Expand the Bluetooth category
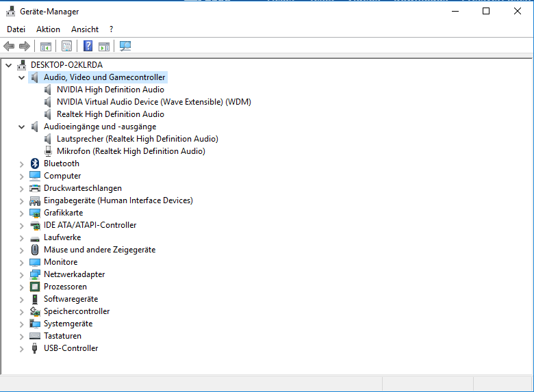The width and height of the screenshot is (534, 392). click(21, 164)
